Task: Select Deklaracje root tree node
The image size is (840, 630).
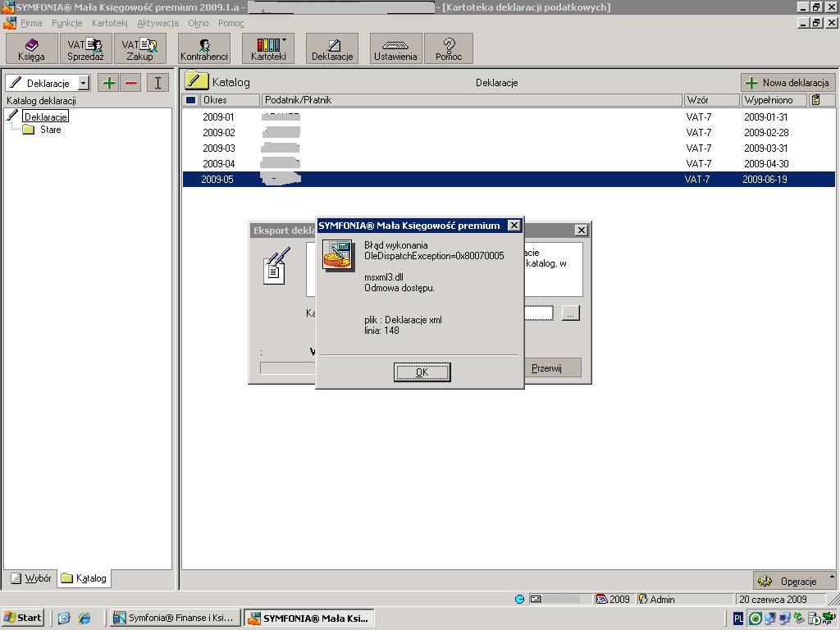Action: [46, 116]
